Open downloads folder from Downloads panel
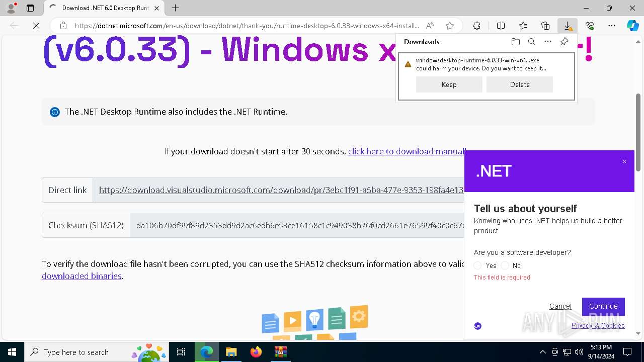644x362 pixels. (515, 42)
